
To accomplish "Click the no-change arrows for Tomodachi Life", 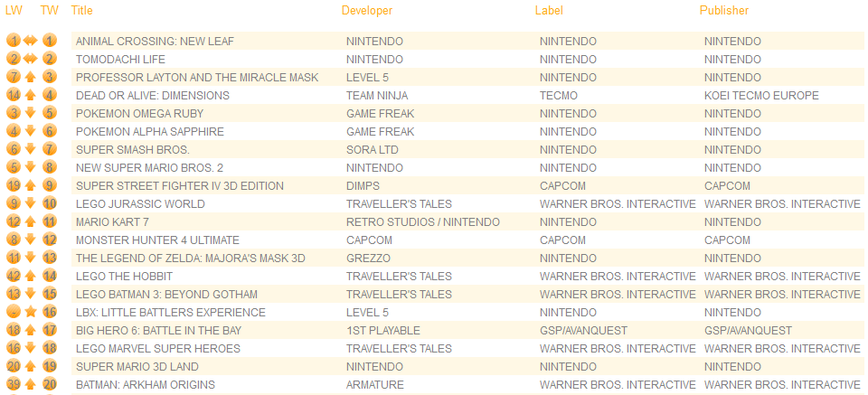I will (x=31, y=59).
